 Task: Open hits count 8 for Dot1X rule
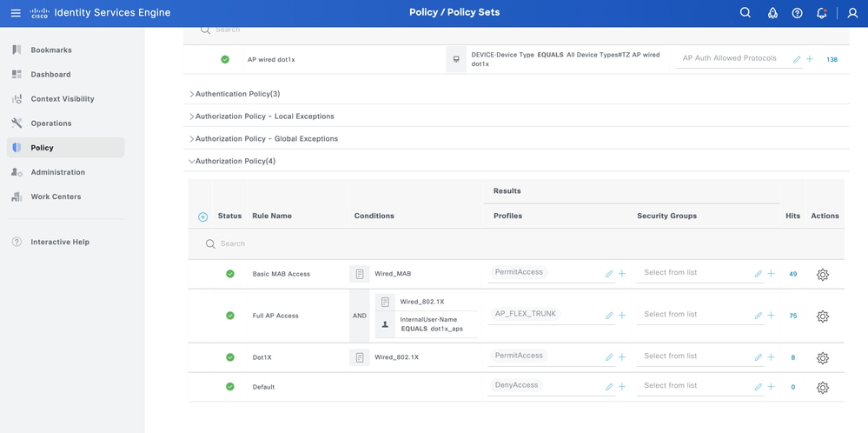[792, 357]
